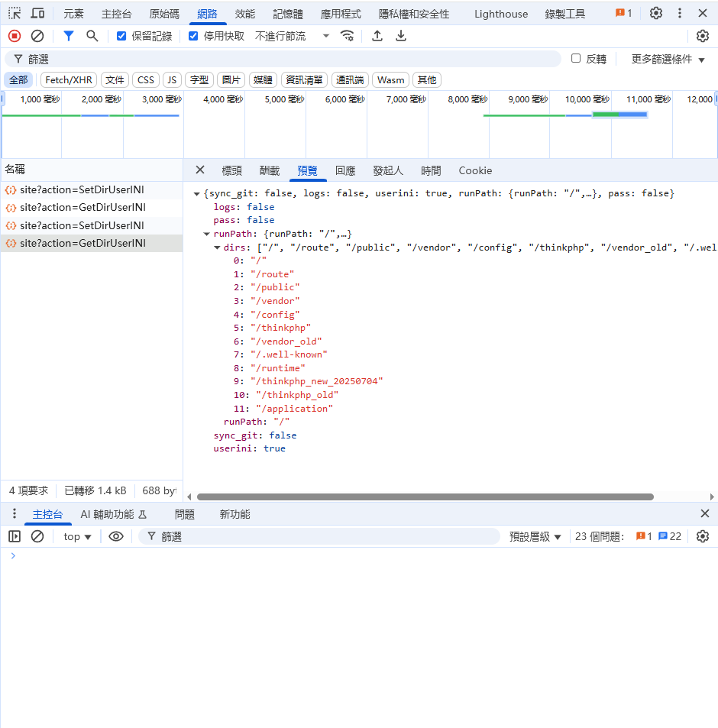Toggle the Disable cache checkbox
This screenshot has width=718, height=728.
[193, 36]
